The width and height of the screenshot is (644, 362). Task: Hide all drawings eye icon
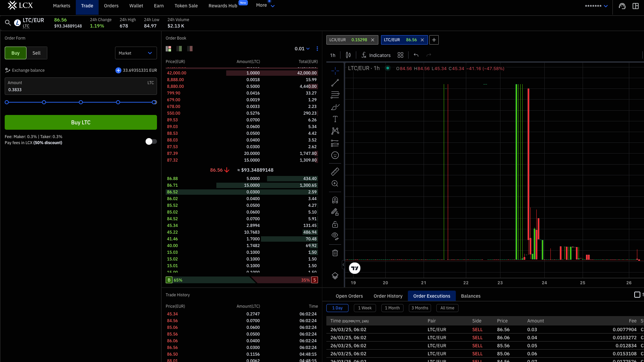tap(335, 236)
